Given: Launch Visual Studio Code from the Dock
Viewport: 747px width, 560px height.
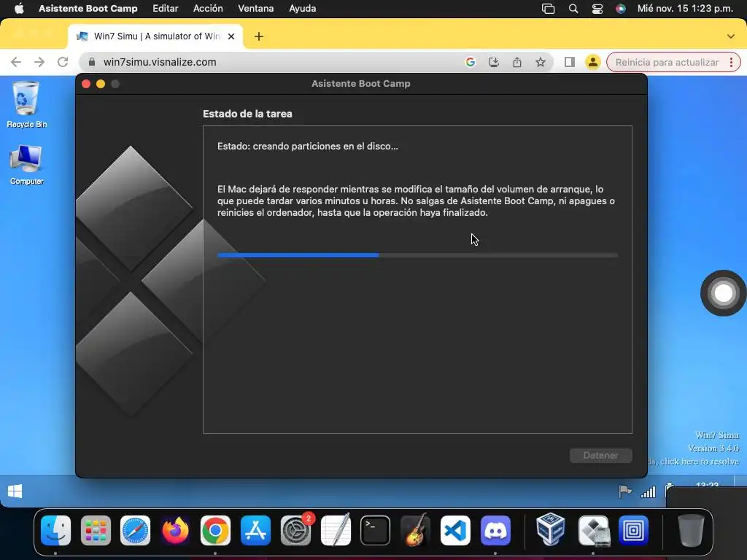Looking at the screenshot, I should coord(455,530).
